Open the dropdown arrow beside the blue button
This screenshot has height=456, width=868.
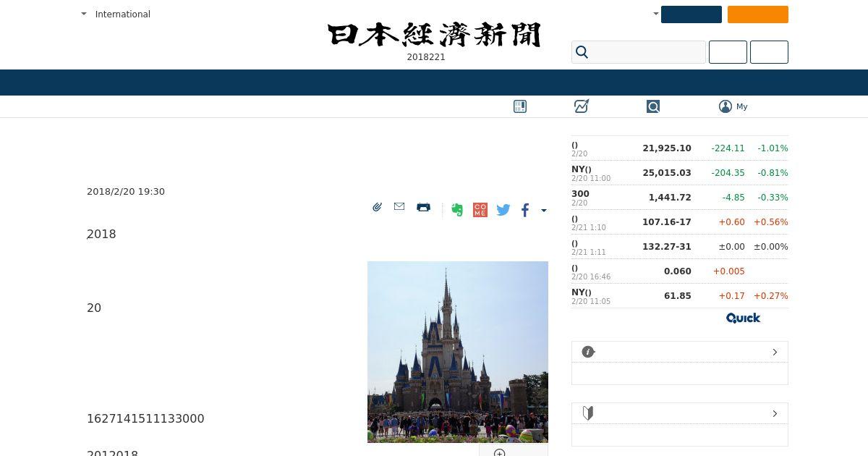pyautogui.click(x=656, y=14)
